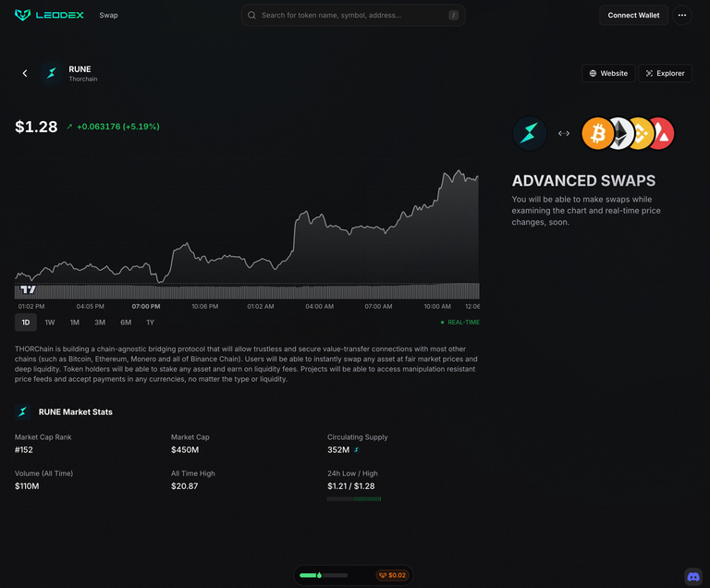Click the swap arrows icon
This screenshot has width=710, height=588.
point(564,133)
